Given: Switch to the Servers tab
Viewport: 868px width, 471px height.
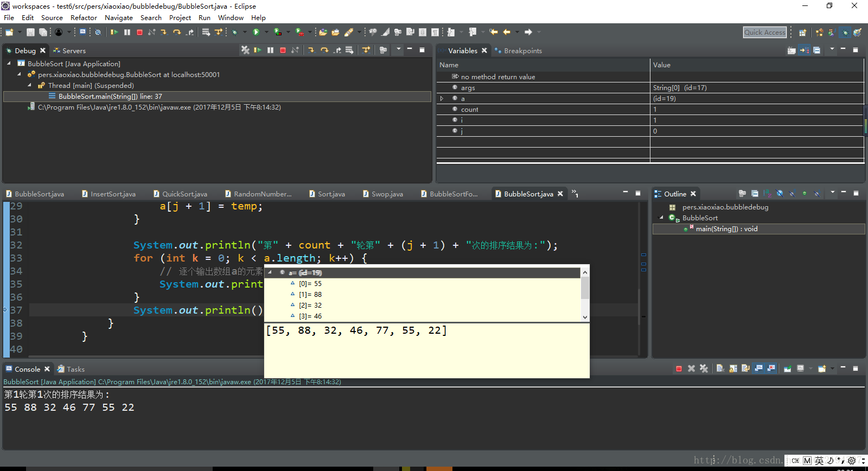Looking at the screenshot, I should tap(69, 50).
